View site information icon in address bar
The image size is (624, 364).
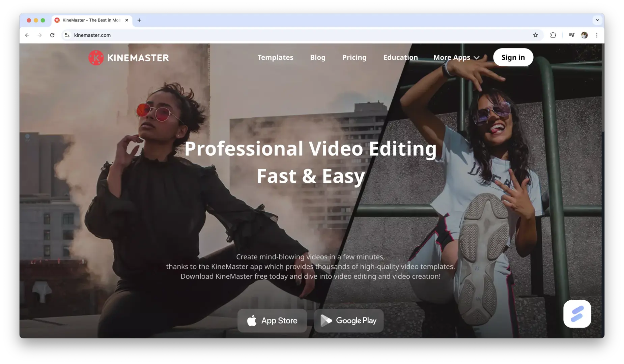[67, 35]
